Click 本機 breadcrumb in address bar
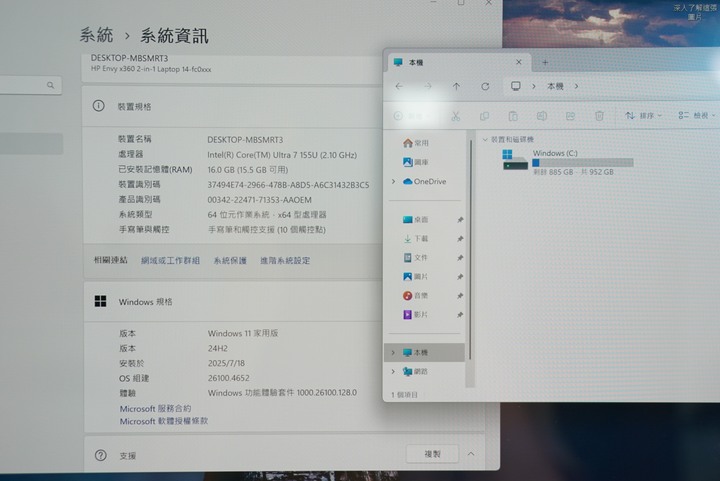Screen dimensions: 720x481 pyautogui.click(x=555, y=86)
